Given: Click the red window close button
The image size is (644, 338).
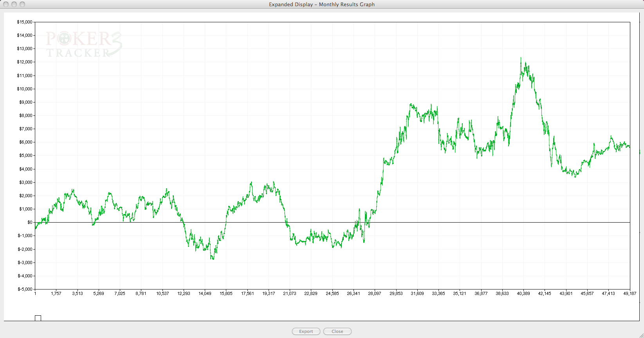Looking at the screenshot, I should point(6,4).
